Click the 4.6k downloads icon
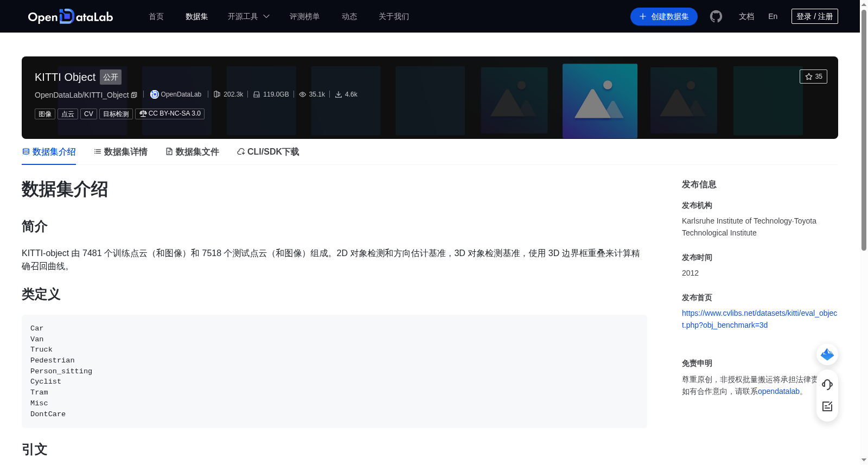868x465 pixels. (339, 94)
